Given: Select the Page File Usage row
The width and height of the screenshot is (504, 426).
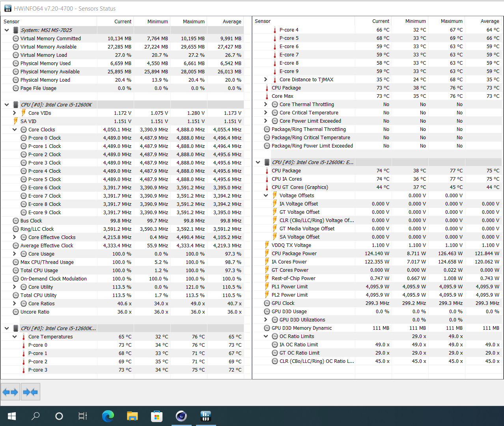Looking at the screenshot, I should [x=122, y=88].
